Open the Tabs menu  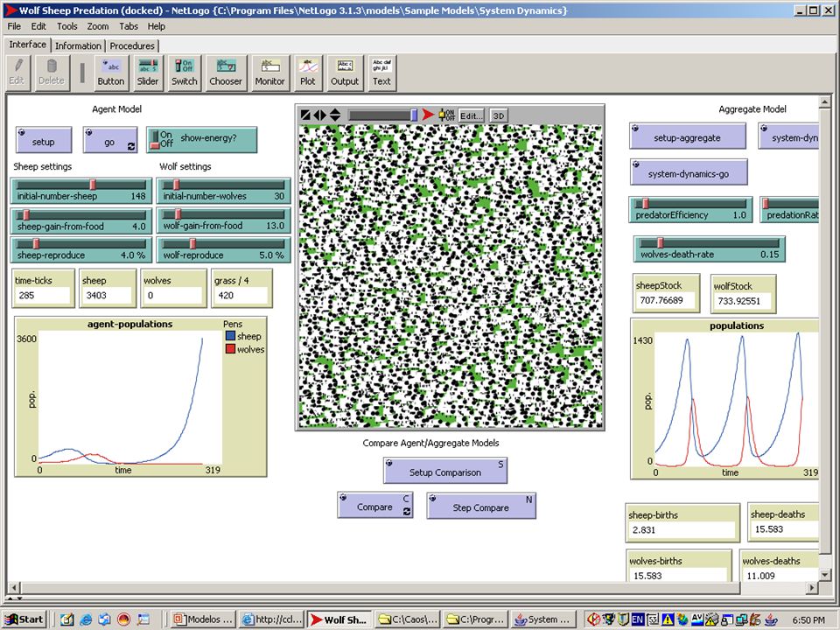coord(129,26)
